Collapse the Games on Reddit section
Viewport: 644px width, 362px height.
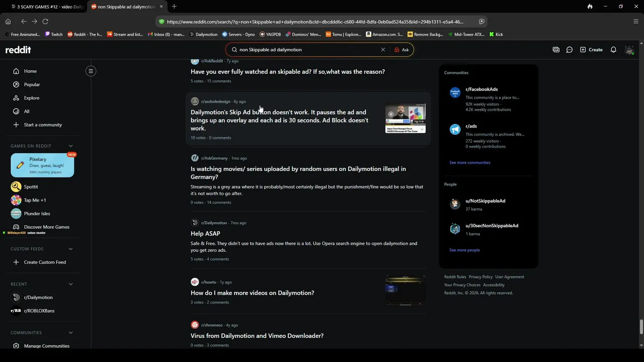click(x=70, y=146)
